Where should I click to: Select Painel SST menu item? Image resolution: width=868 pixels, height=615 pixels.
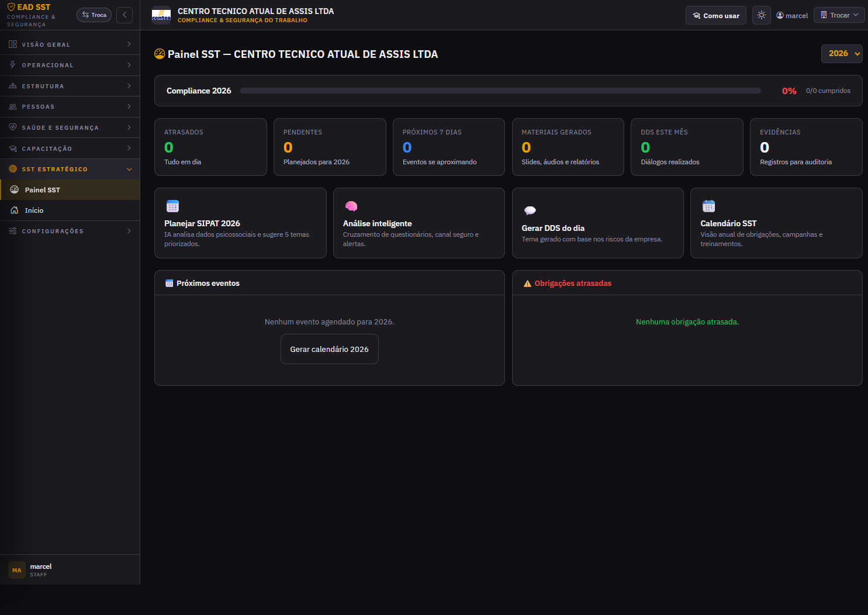pyautogui.click(x=70, y=190)
